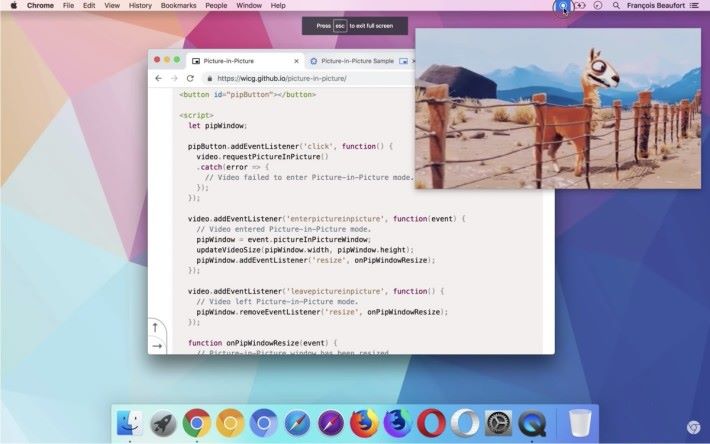
Task: Open the People menu
Action: [x=216, y=5]
